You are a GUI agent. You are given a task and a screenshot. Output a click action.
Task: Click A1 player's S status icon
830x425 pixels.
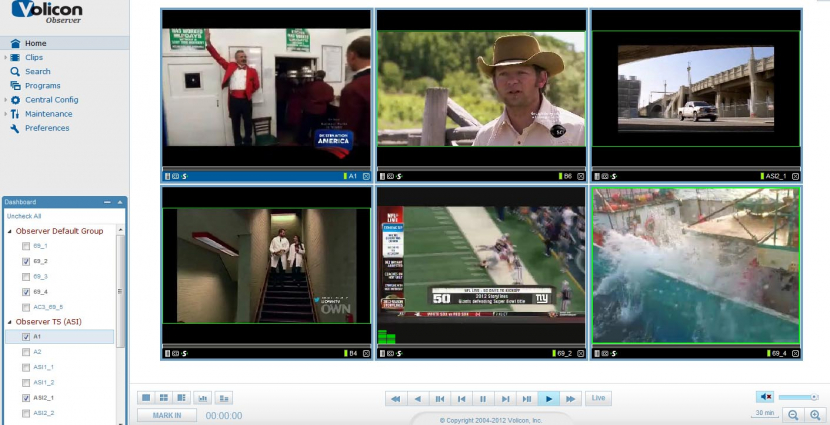pos(185,176)
